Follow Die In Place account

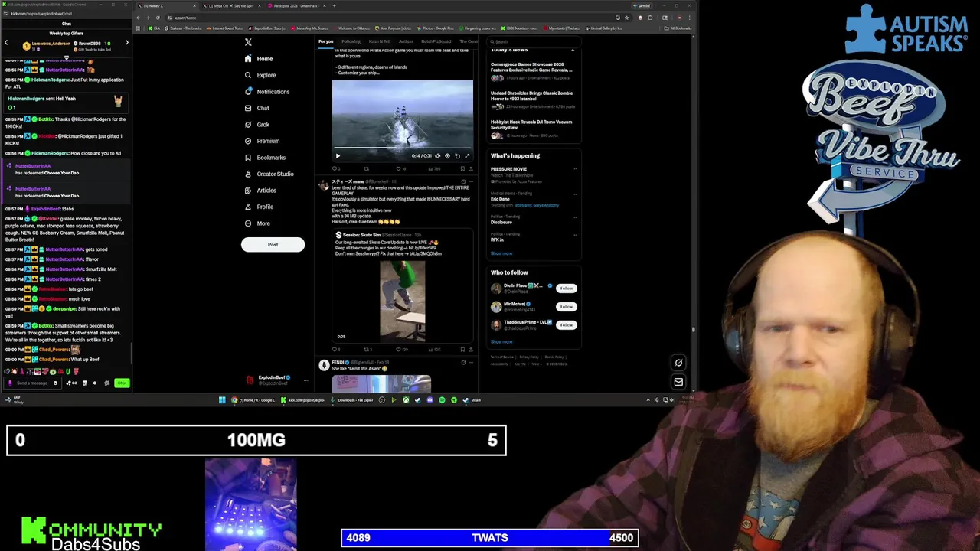566,289
